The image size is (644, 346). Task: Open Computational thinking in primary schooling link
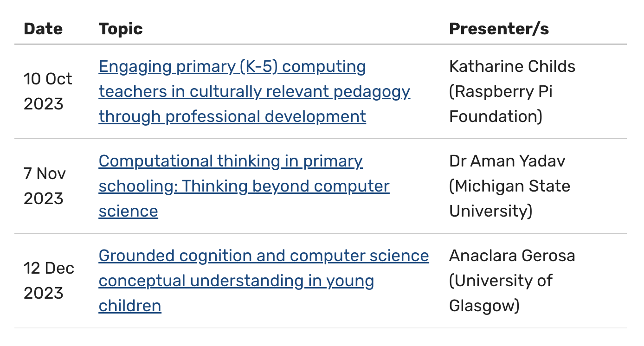click(x=231, y=161)
